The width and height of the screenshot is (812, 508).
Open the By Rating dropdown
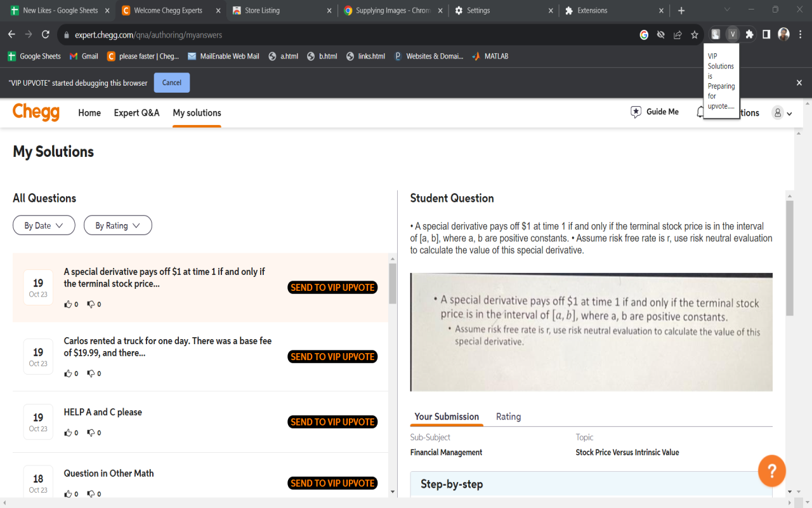[x=117, y=225]
